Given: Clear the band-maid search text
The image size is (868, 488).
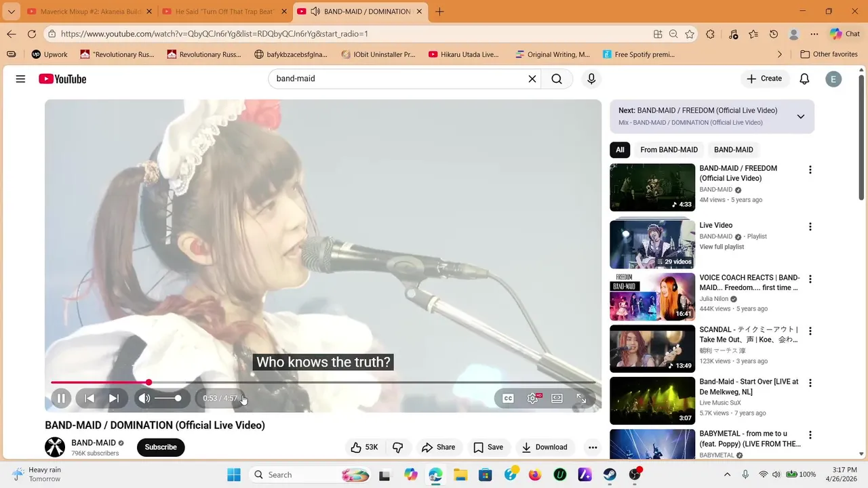Looking at the screenshot, I should pyautogui.click(x=532, y=79).
